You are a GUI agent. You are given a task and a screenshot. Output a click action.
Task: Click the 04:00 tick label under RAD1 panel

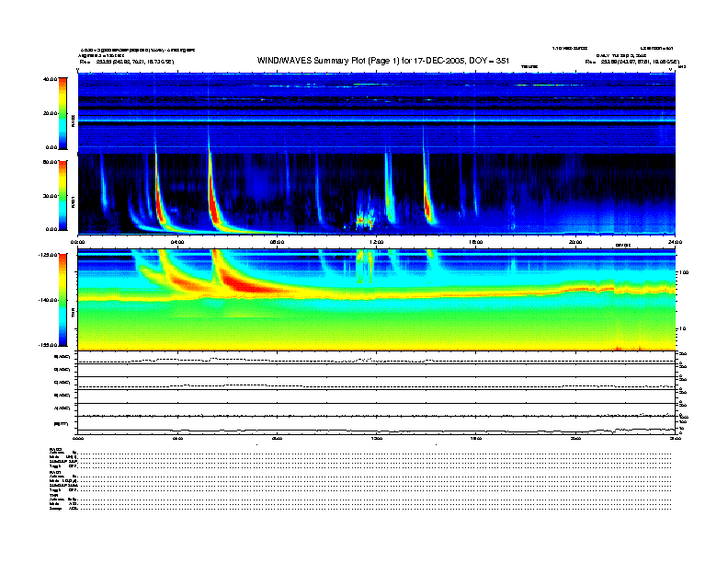(x=177, y=242)
